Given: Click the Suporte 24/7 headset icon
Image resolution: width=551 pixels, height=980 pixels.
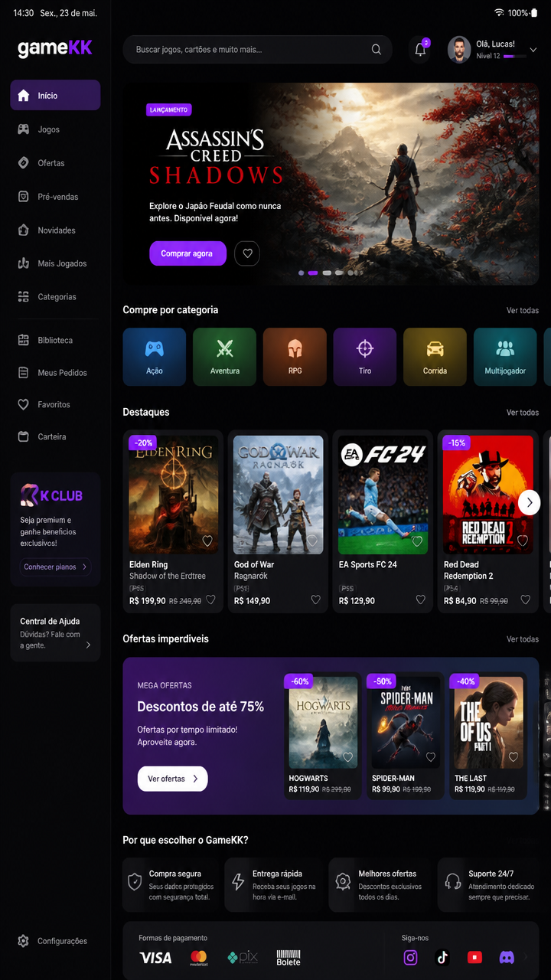Looking at the screenshot, I should [454, 881].
